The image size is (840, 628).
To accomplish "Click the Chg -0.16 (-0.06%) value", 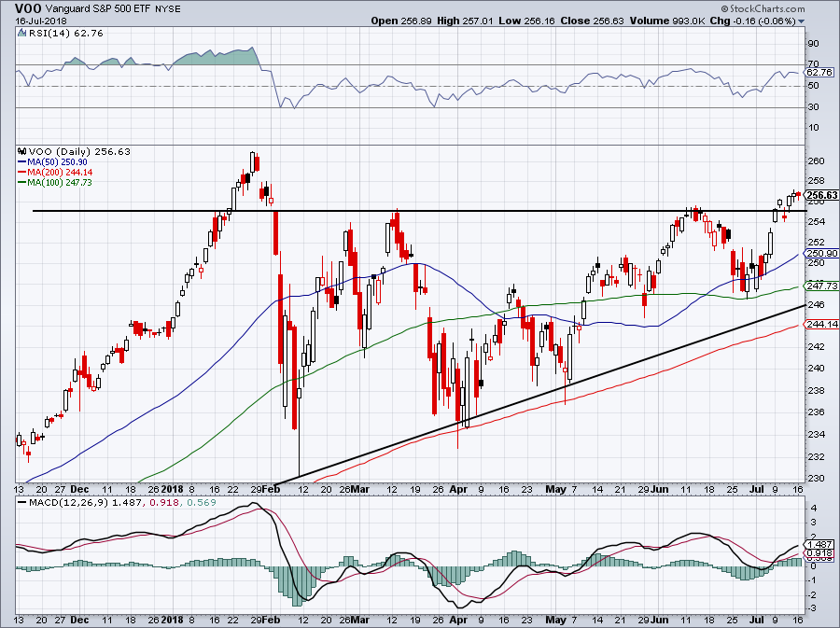I will coord(752,21).
